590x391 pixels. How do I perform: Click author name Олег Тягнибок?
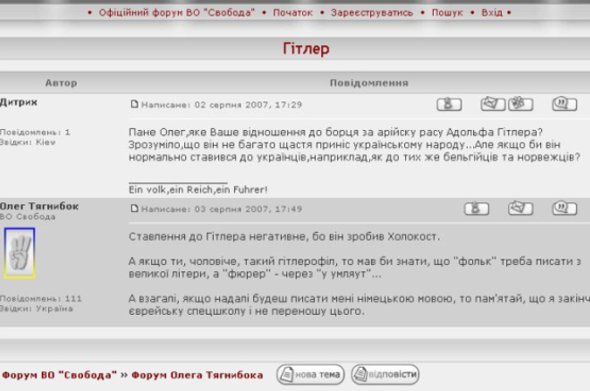pos(39,206)
